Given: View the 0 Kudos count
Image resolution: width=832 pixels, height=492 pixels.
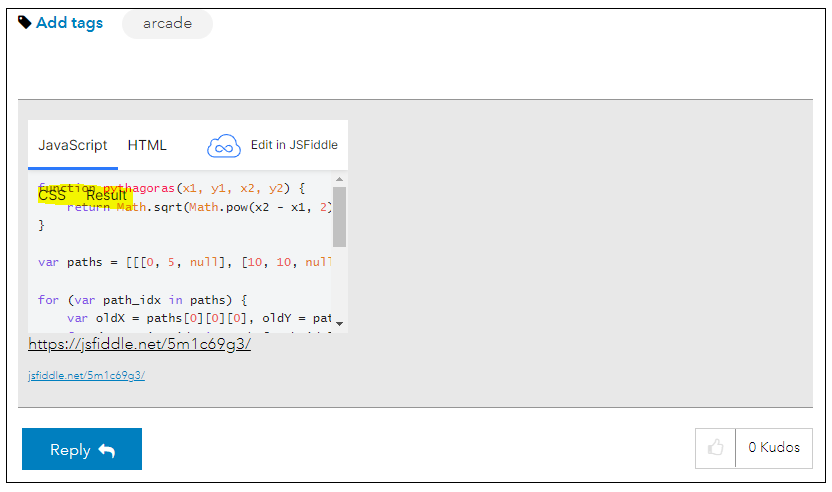Looking at the screenshot, I should point(774,448).
